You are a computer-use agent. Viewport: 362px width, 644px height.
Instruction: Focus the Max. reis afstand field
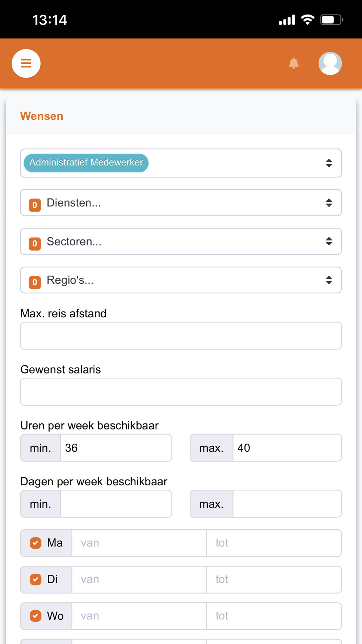tap(181, 336)
